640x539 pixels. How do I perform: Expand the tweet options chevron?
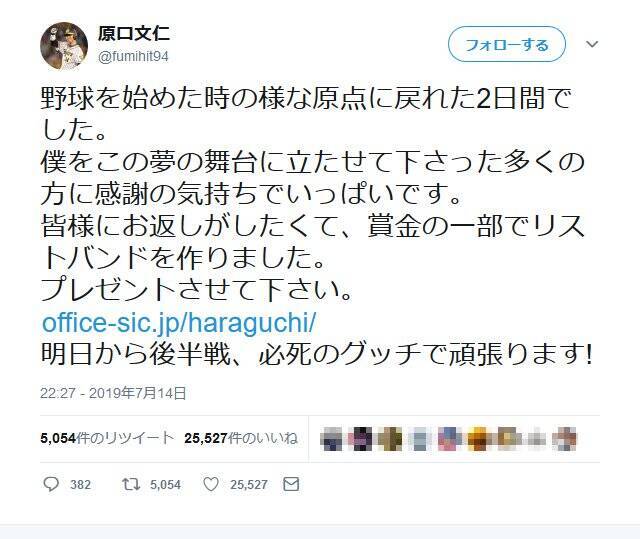click(592, 44)
